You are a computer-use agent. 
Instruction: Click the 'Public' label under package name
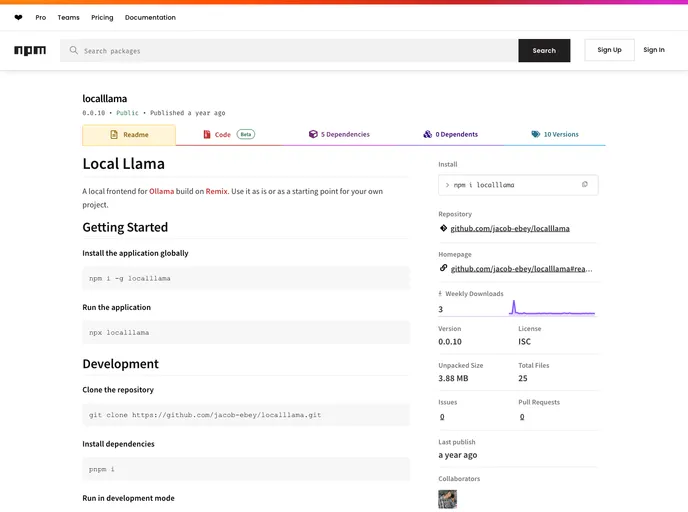coord(127,113)
